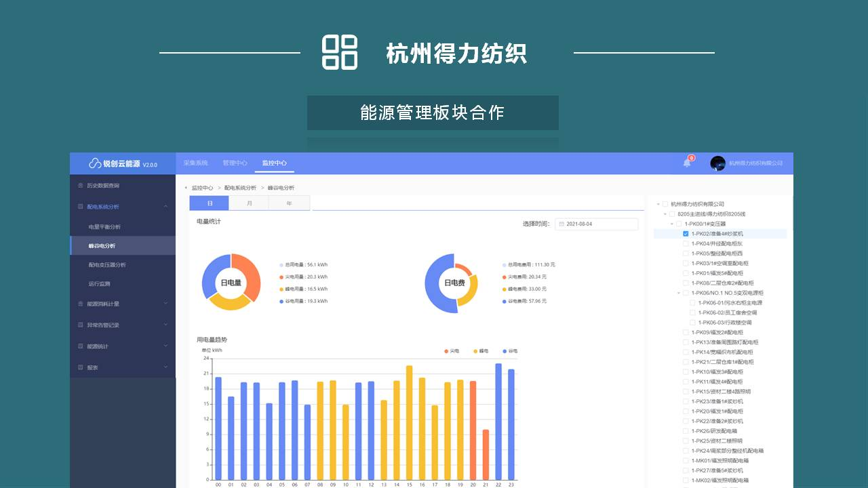This screenshot has height=488, width=868.
Task: Open the 管理中心 top menu
Action: pyautogui.click(x=235, y=163)
